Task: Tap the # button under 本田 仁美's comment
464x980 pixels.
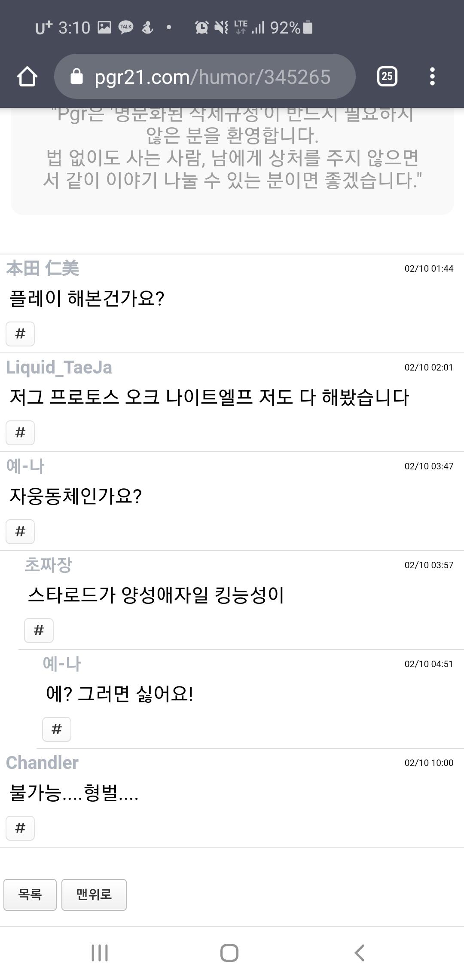Action: pyautogui.click(x=20, y=334)
